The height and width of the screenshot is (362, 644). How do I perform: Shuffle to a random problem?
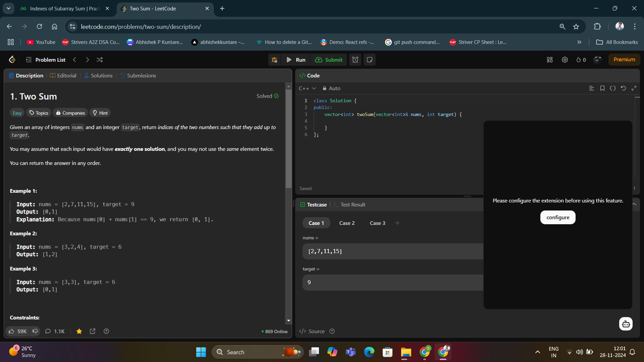pyautogui.click(x=100, y=60)
